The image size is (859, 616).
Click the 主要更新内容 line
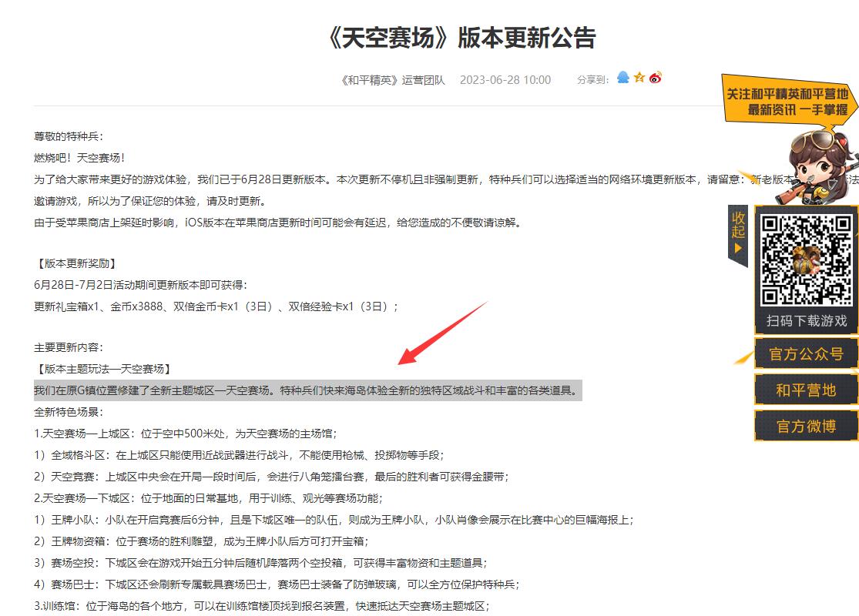click(69, 347)
